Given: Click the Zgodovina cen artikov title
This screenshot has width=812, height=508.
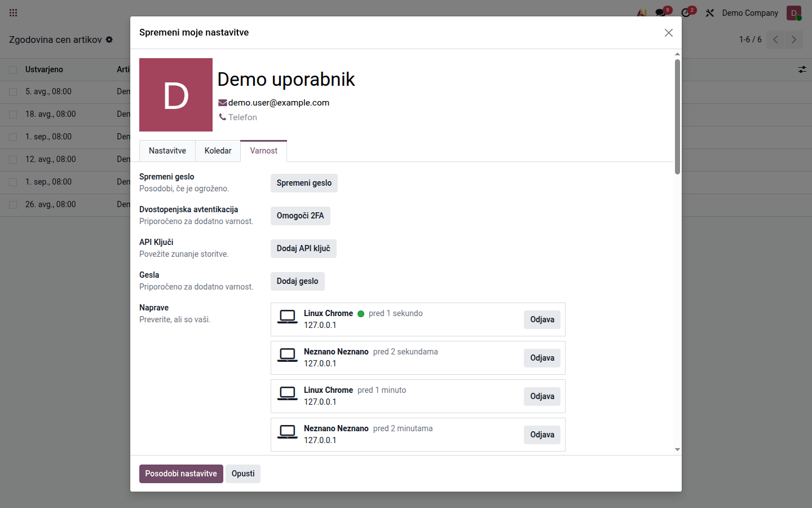Looking at the screenshot, I should point(55,40).
